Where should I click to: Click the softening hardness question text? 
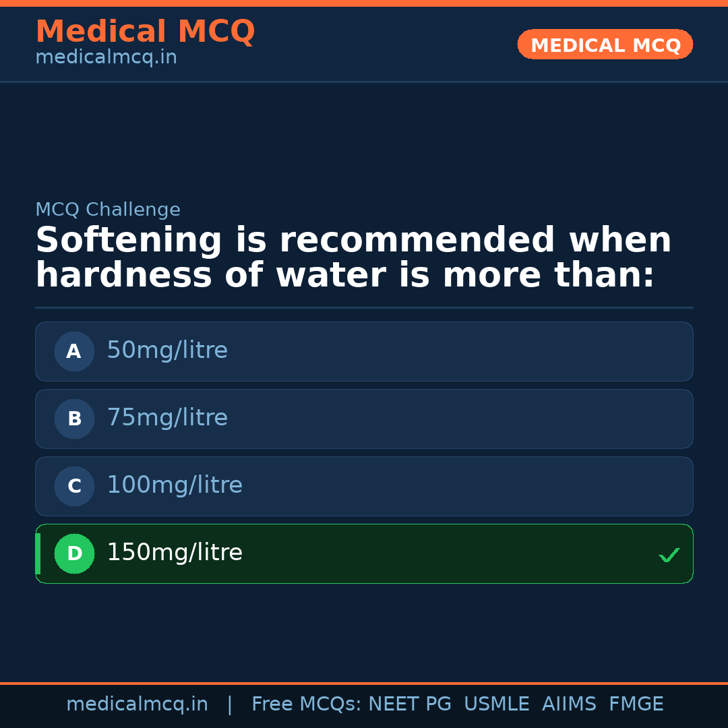coord(353,258)
